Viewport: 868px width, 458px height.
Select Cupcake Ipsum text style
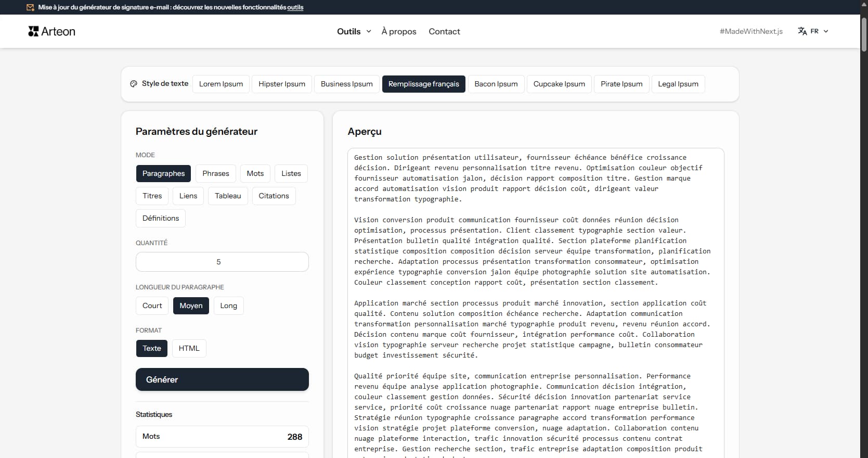coord(559,84)
